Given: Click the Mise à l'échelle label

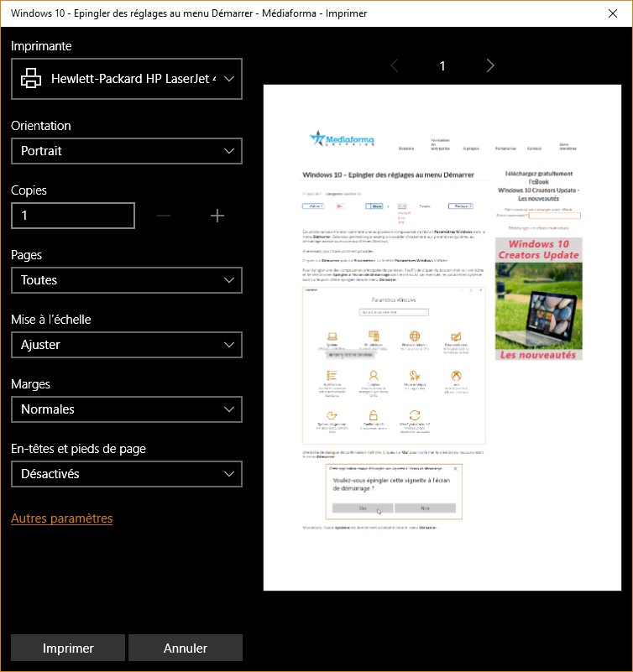Looking at the screenshot, I should (51, 320).
